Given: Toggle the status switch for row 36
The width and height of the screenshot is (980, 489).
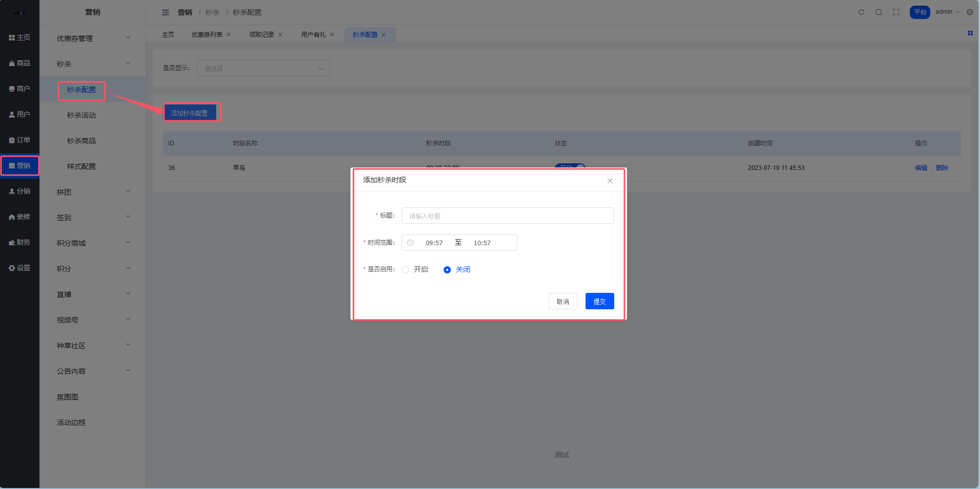Looking at the screenshot, I should (570, 166).
